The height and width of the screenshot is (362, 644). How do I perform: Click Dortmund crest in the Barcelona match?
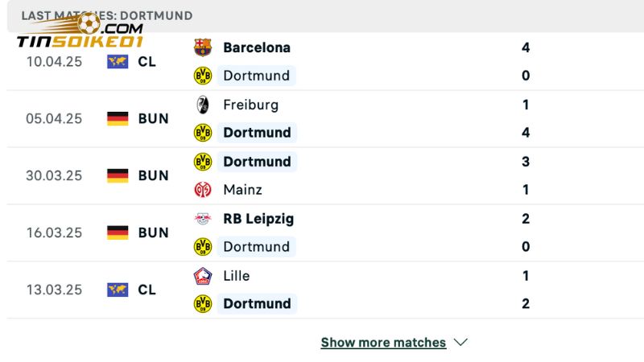point(203,76)
